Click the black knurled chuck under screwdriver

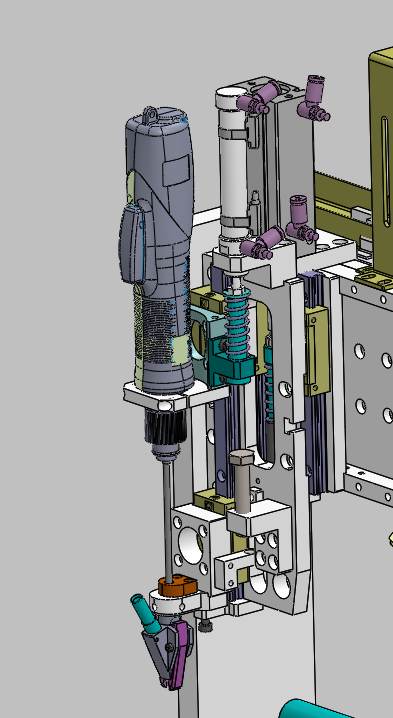pyautogui.click(x=165, y=426)
